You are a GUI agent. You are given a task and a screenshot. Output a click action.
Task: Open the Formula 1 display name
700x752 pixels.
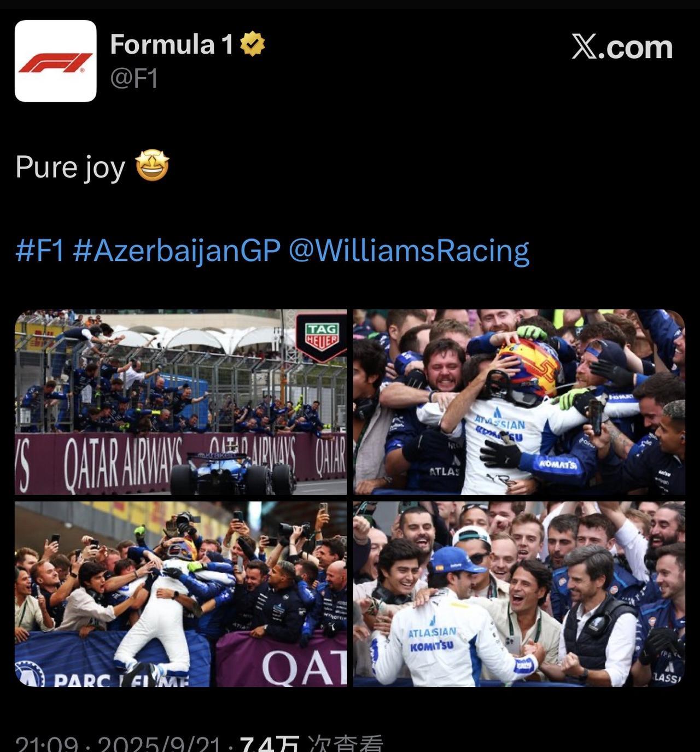pyautogui.click(x=172, y=44)
